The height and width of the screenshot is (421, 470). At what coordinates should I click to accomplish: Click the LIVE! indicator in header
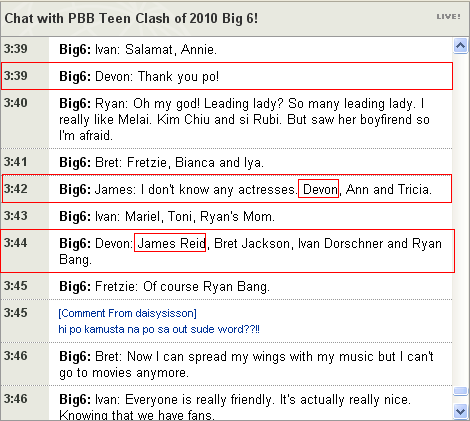449,17
